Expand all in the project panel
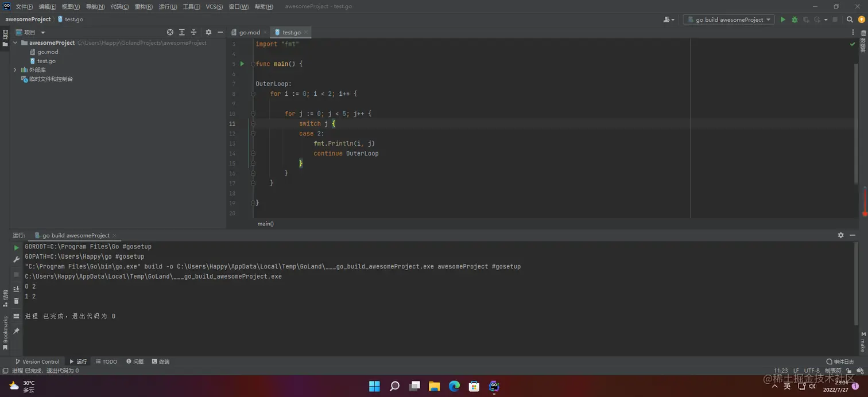868x397 pixels. coord(182,32)
